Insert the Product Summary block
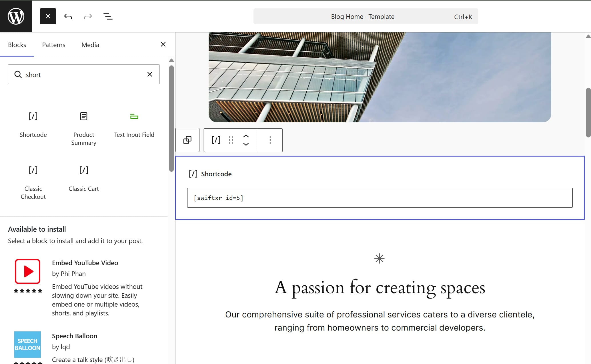This screenshot has width=591, height=364. 84,128
